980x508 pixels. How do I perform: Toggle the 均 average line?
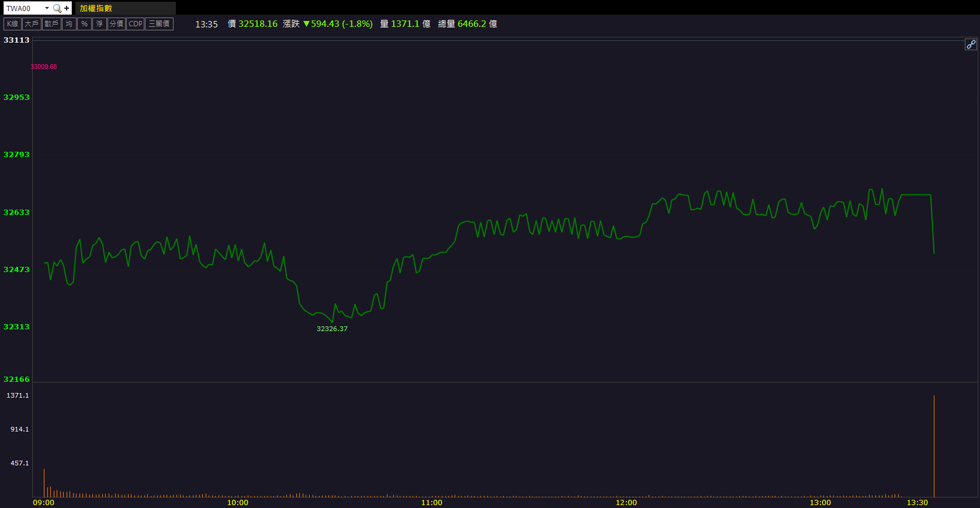pos(69,24)
